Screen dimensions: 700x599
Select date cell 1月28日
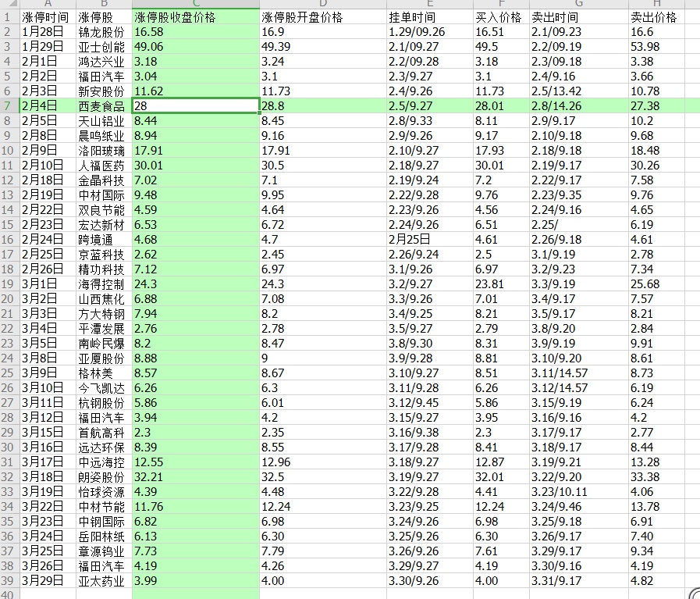48,32
